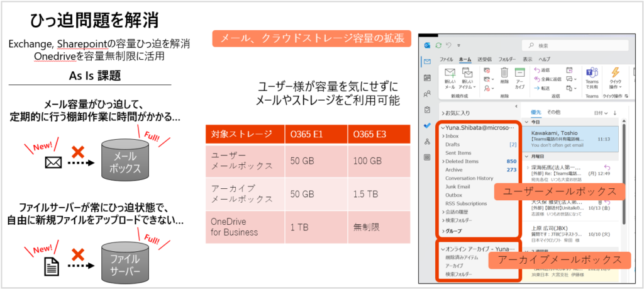This screenshot has height=289, width=644.
Task: Open the org chart icon in navigation bar
Action: coord(427,142)
